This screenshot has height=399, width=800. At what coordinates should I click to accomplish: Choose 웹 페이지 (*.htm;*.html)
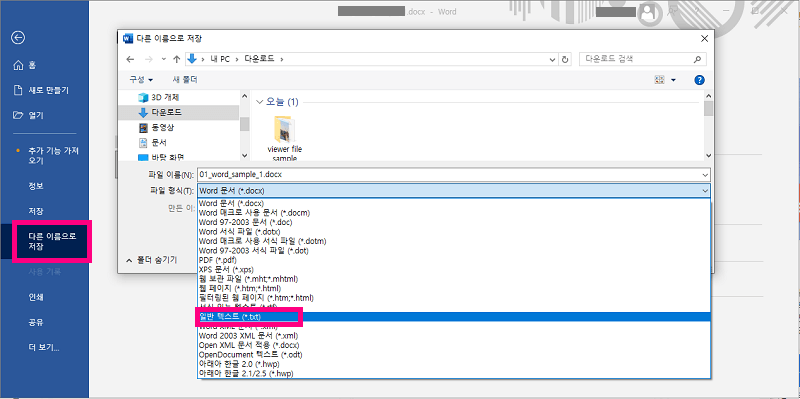pos(454,288)
